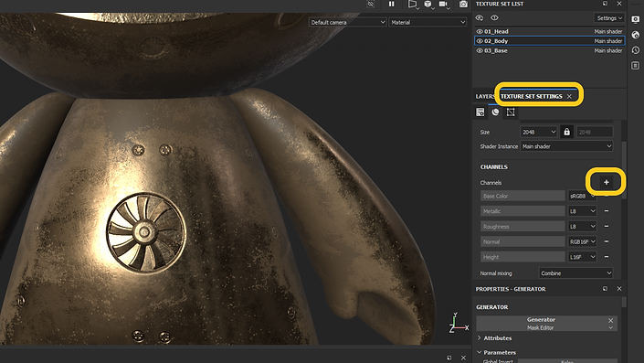Close the Properties - Generator panel
The width and height of the screenshot is (644, 363).
tap(619, 289)
